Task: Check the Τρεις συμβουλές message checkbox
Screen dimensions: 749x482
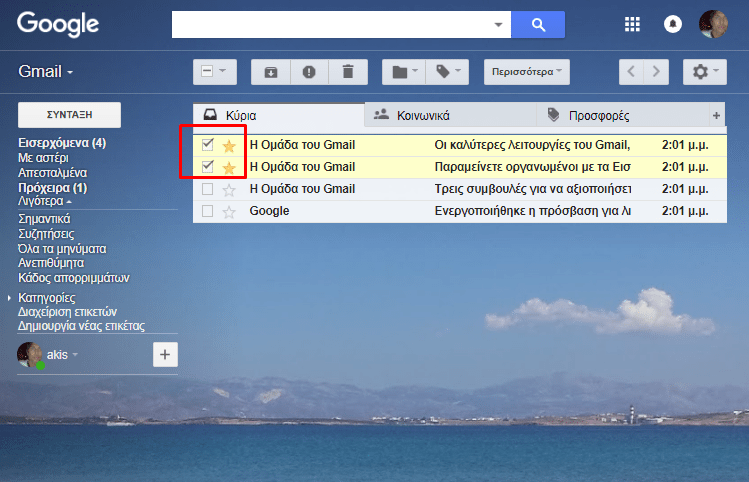Action: tap(207, 189)
